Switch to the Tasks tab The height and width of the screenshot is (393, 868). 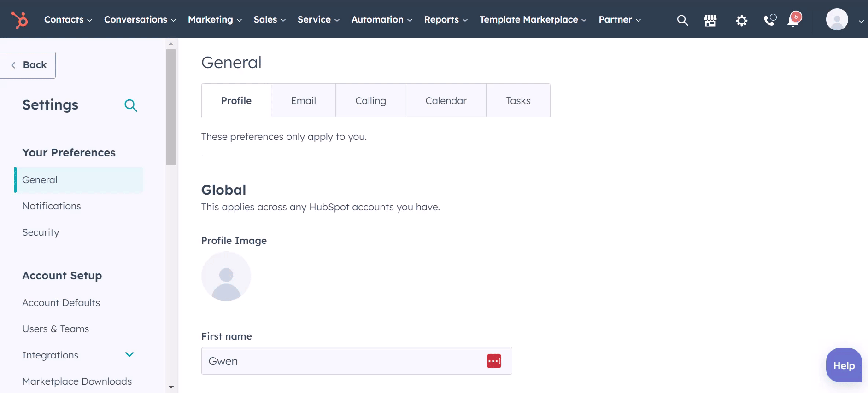pos(518,100)
